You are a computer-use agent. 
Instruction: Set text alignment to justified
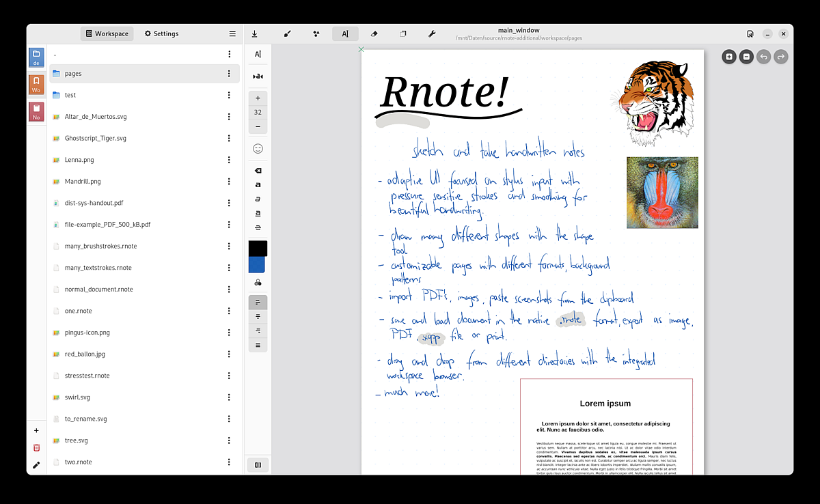[258, 345]
